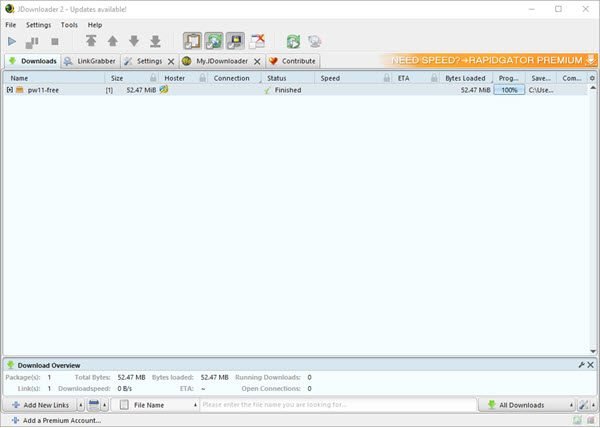Toggle lock icon in Speed column
This screenshot has height=428, width=600.
point(387,78)
